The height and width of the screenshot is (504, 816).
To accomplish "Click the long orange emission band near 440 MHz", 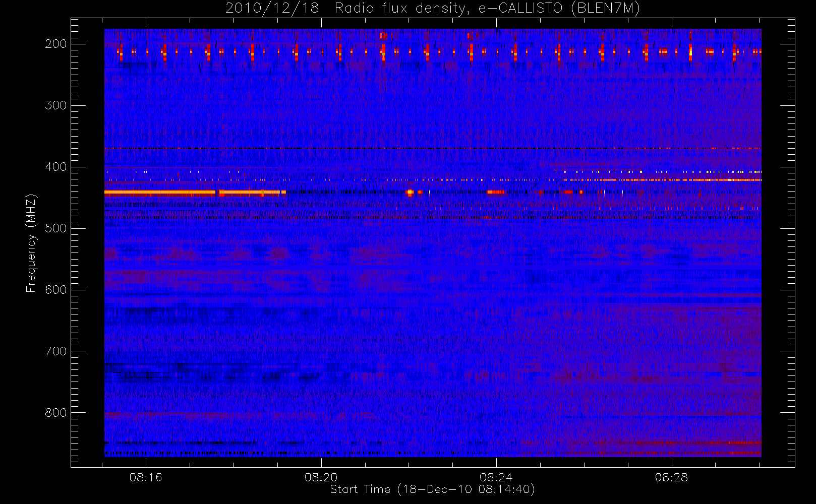I will 195,192.
